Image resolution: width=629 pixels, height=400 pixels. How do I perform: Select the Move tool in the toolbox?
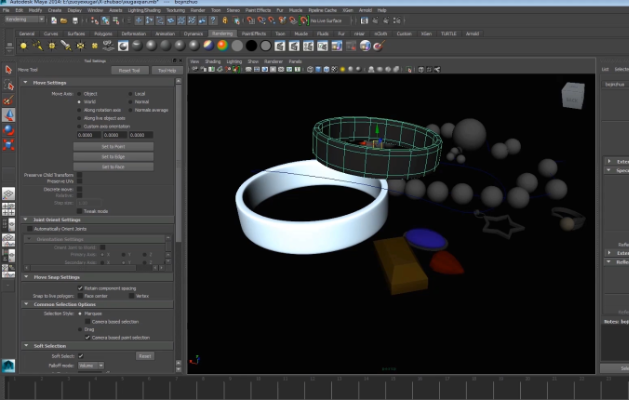point(8,115)
